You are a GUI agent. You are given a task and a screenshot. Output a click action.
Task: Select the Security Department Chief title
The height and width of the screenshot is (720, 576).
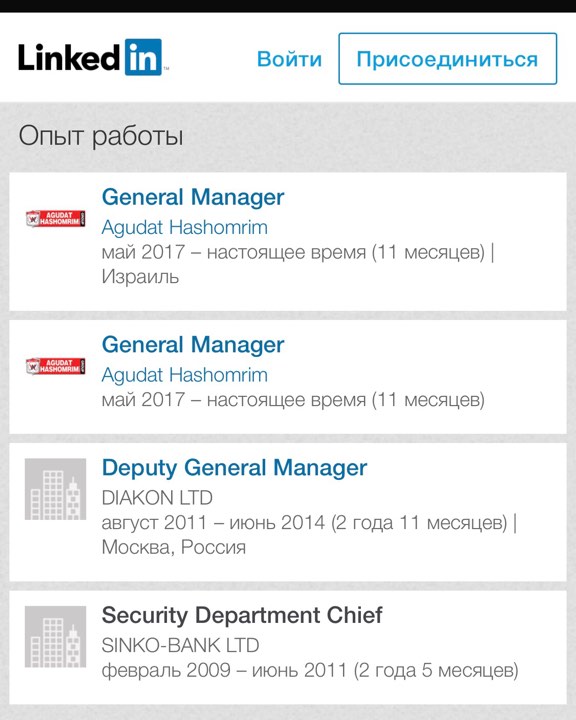click(242, 615)
